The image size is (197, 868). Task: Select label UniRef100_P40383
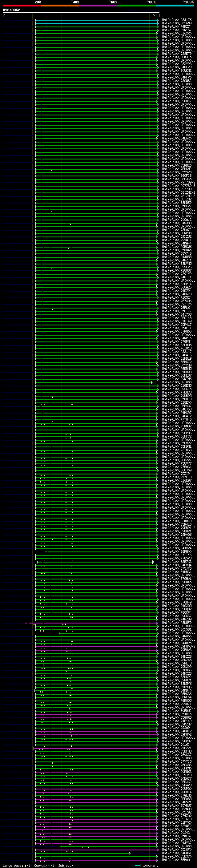[177, 223]
